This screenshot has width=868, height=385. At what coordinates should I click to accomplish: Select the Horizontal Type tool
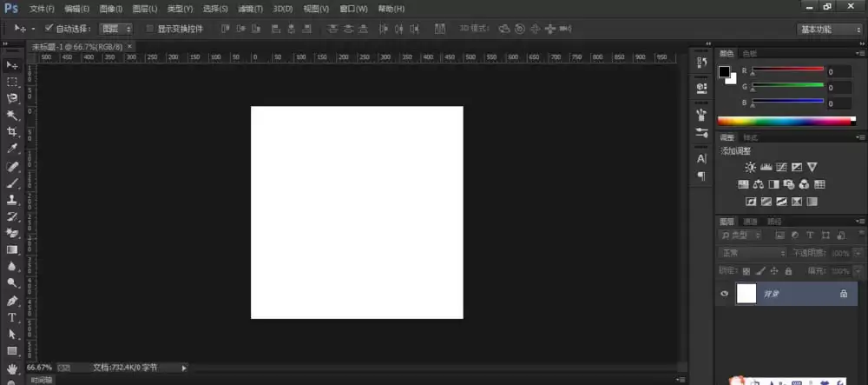pos(12,317)
